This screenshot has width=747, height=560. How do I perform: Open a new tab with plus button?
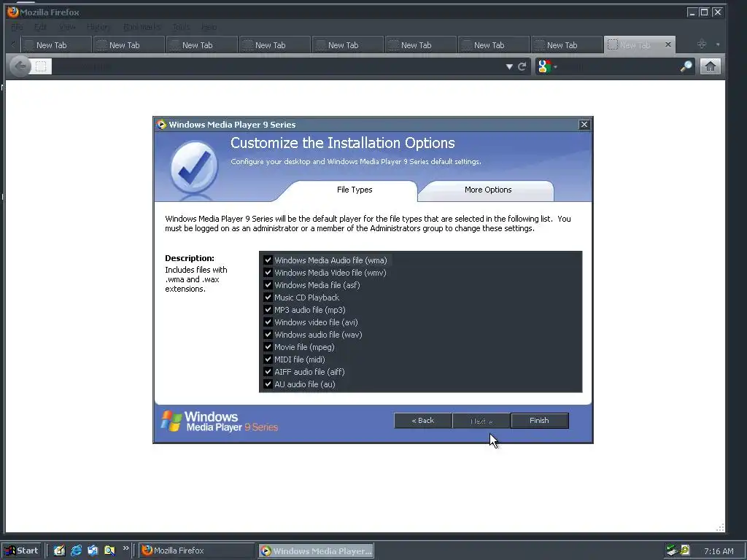click(x=701, y=44)
